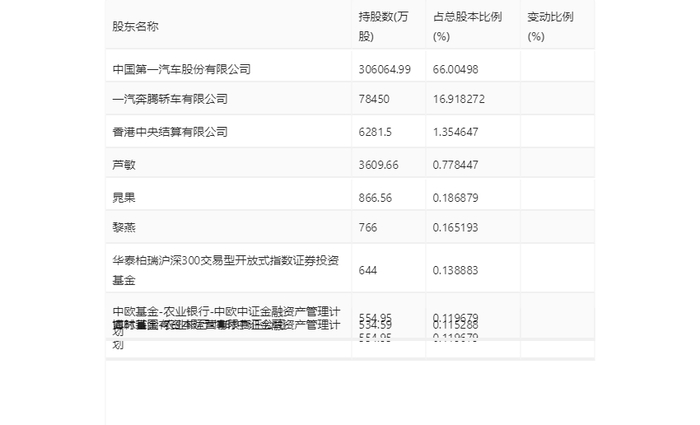Image resolution: width=700 pixels, height=425 pixels.
Task: Select shareholder name 黎燕
Action: coord(124,227)
